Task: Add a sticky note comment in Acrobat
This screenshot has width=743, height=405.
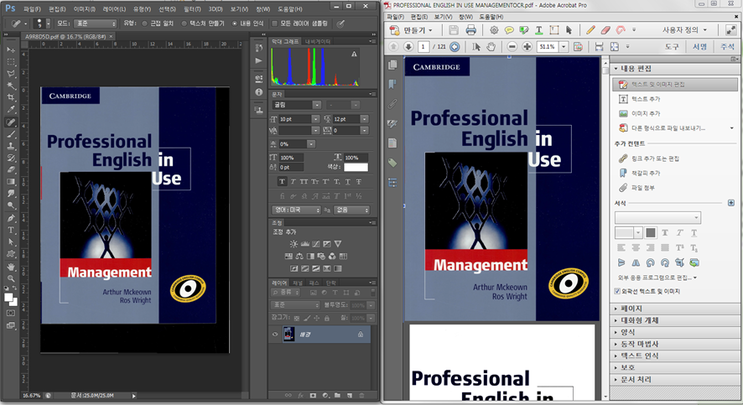Action: pos(509,30)
